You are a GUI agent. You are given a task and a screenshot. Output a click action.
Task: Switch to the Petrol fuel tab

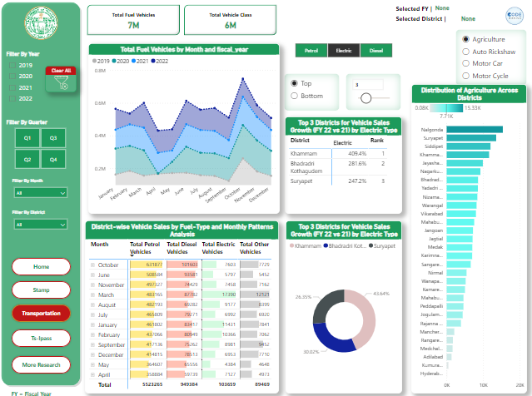tap(311, 51)
